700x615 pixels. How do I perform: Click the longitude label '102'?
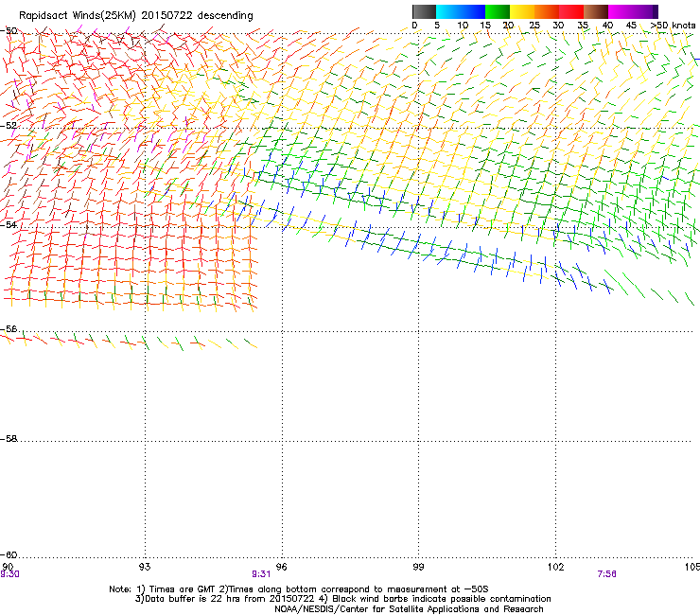tap(555, 567)
